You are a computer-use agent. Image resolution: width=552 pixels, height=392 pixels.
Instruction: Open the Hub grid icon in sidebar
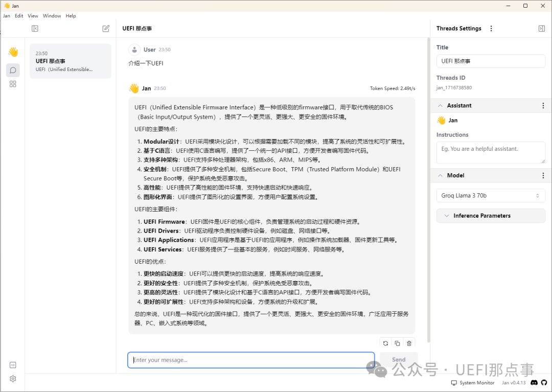pyautogui.click(x=13, y=84)
